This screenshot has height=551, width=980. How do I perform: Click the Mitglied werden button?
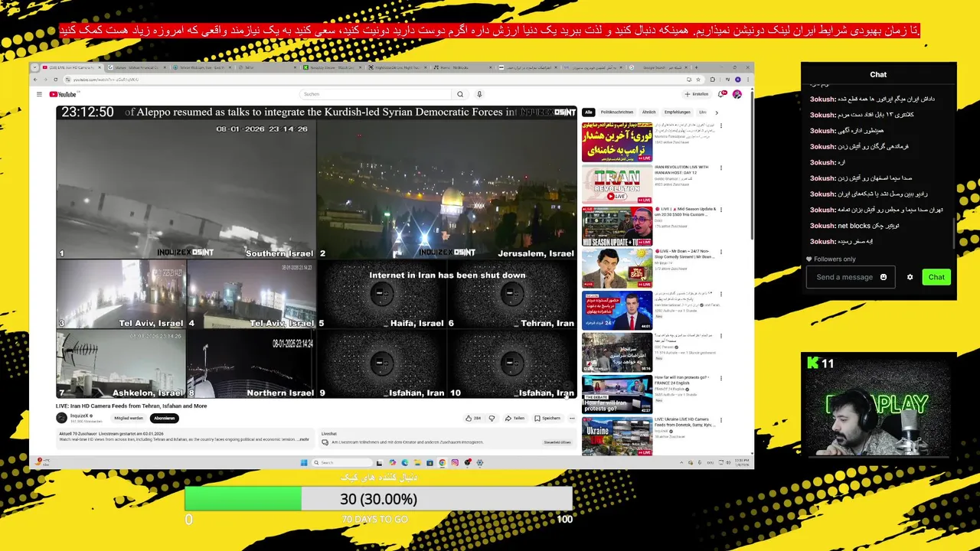click(x=129, y=419)
